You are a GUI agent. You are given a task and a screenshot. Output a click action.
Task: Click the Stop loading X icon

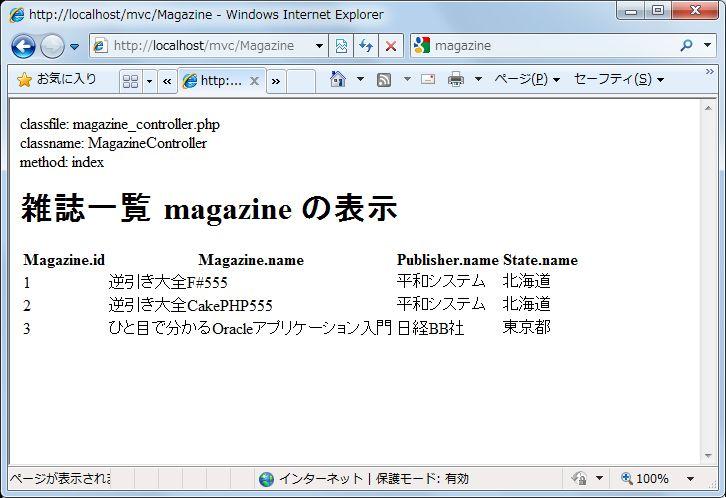390,46
